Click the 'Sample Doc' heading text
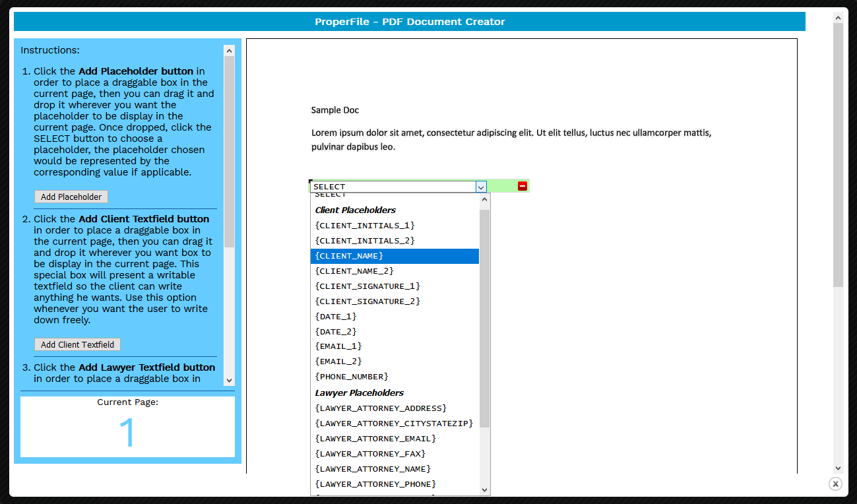 coord(335,110)
